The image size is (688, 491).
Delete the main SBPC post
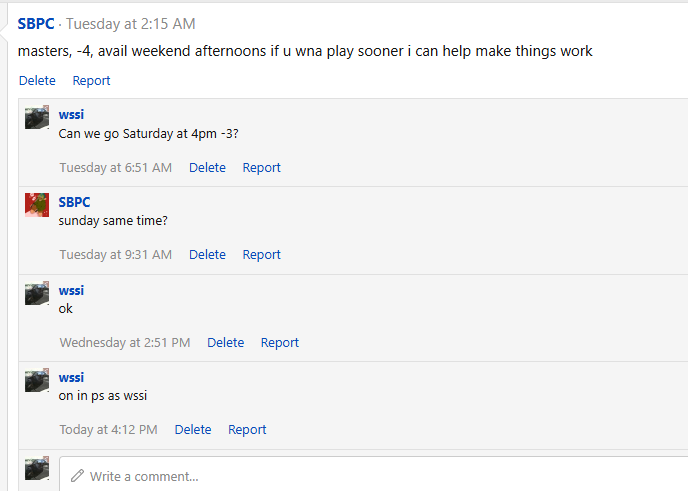37,80
